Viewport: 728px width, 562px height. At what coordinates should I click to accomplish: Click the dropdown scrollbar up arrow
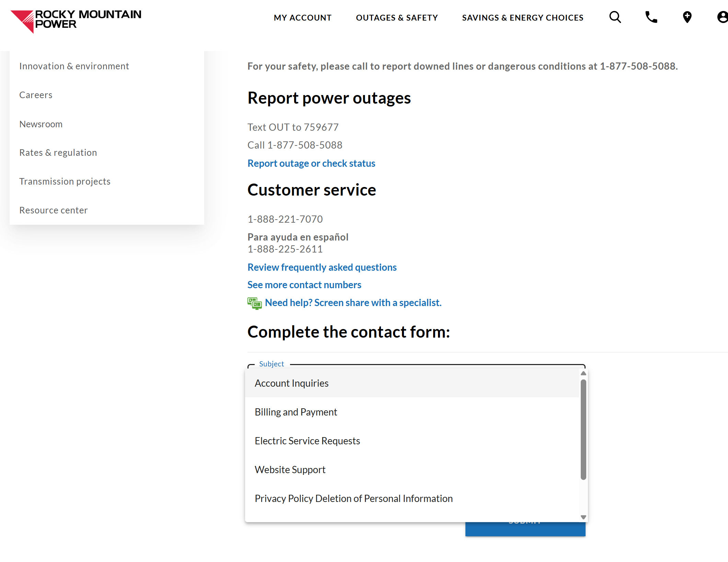[583, 373]
